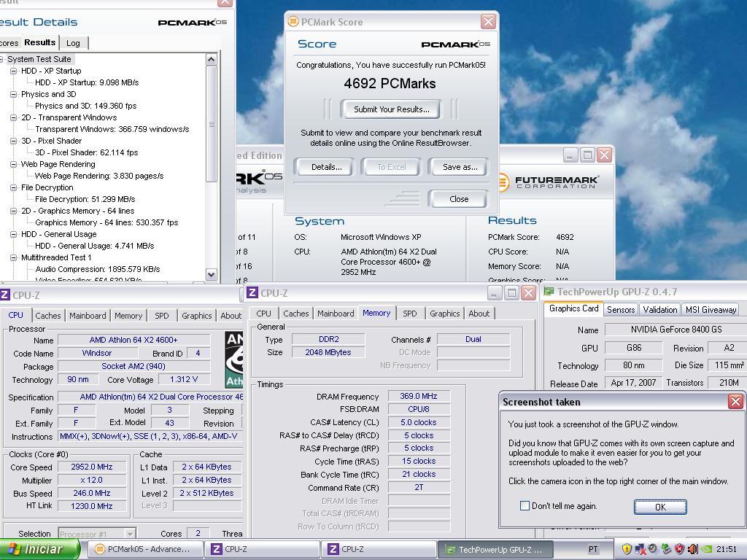Click the PT language indicator
Image resolution: width=747 pixels, height=560 pixels.
click(x=593, y=549)
